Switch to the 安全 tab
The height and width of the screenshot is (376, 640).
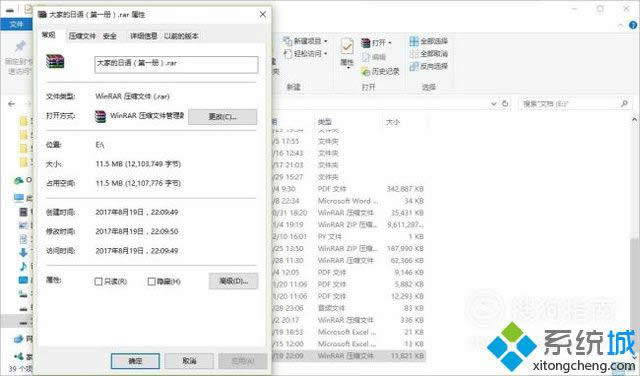point(110,36)
